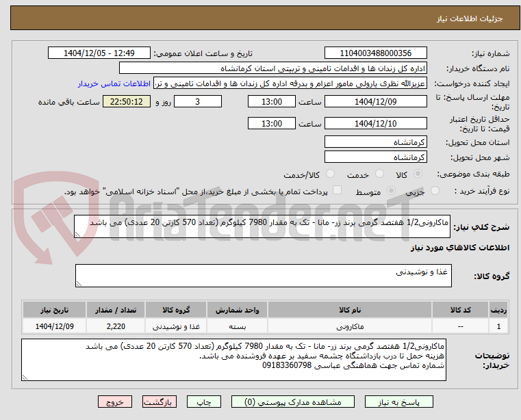Viewport: 521px width, 420px height.
Task: Click the توضیحات خریدار text area
Action: click(233, 360)
